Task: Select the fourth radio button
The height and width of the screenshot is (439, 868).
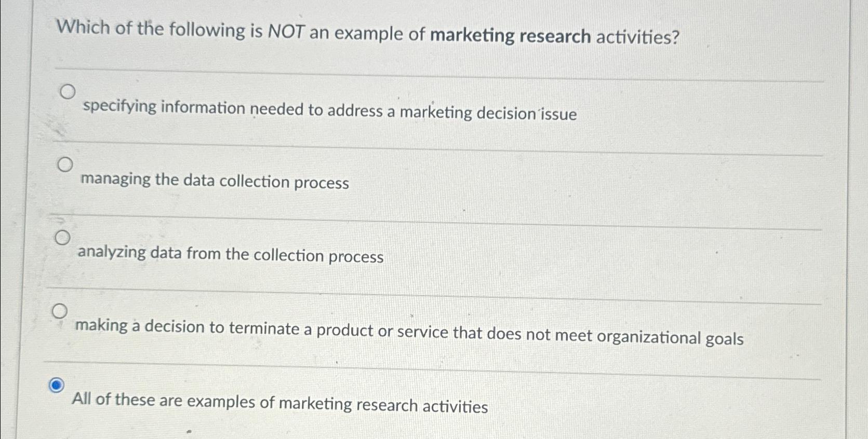Action: point(61,311)
